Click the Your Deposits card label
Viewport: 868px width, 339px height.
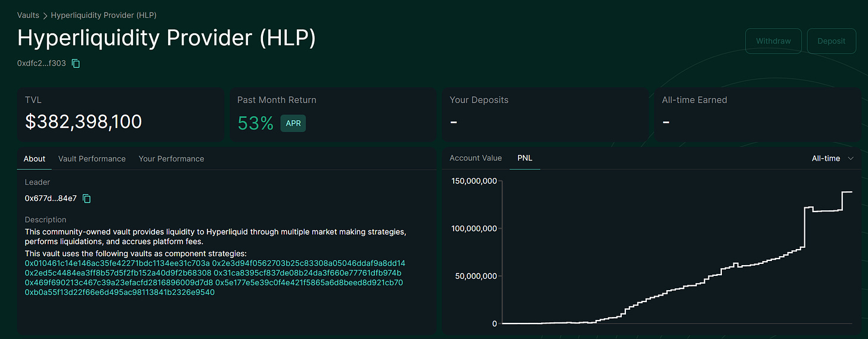[x=479, y=100]
